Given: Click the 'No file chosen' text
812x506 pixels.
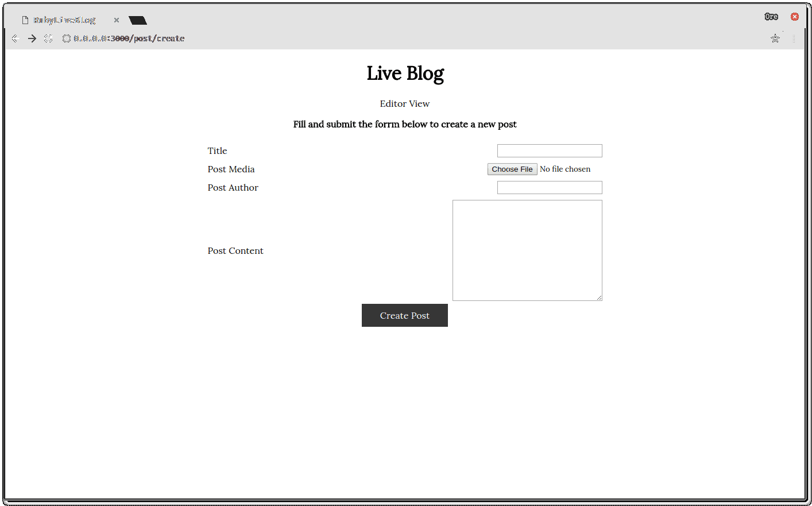Looking at the screenshot, I should coord(565,169).
